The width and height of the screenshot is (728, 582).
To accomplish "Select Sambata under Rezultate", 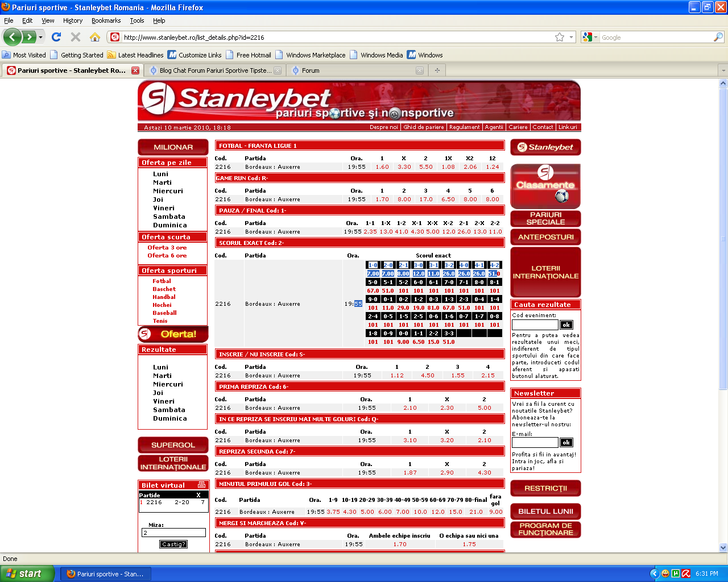I will point(169,410).
